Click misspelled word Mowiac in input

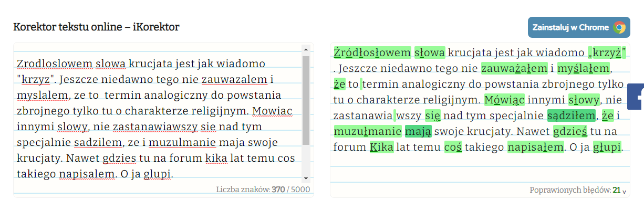tap(272, 111)
